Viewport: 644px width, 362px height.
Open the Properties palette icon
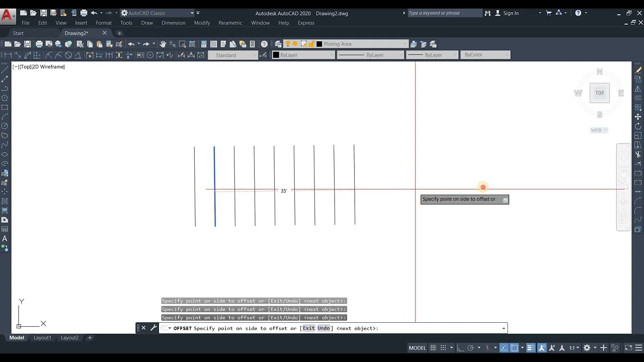[203, 44]
